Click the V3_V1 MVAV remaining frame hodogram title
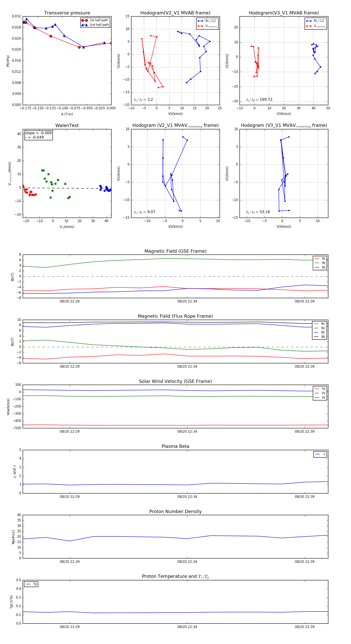The width and height of the screenshot is (351, 644). pyautogui.click(x=284, y=125)
